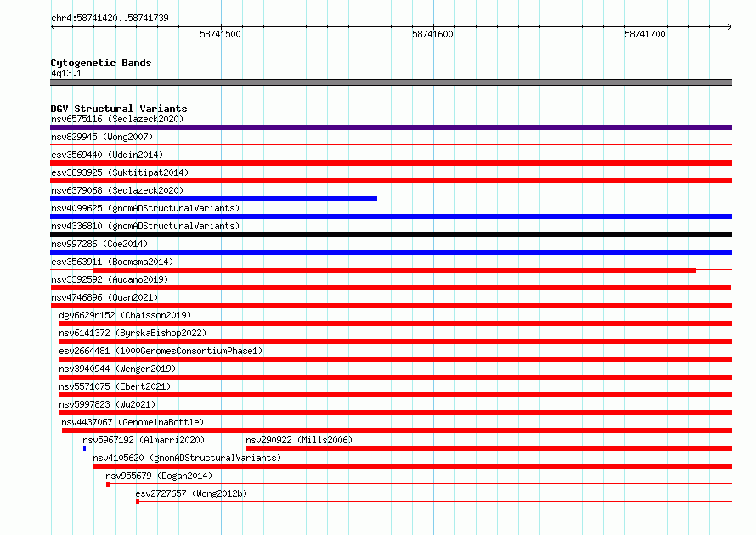This screenshot has height=535, width=756.
Task: Click the 58741600 ruler position label
Action: [x=432, y=34]
